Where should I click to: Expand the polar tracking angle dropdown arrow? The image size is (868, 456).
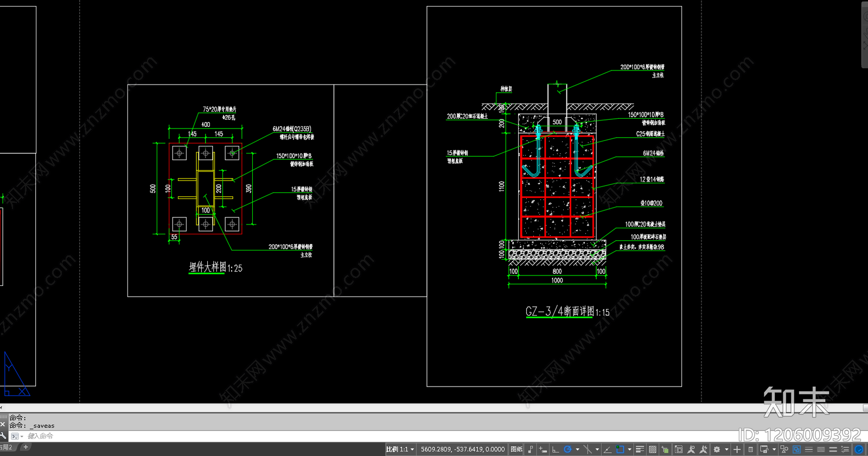577,449
